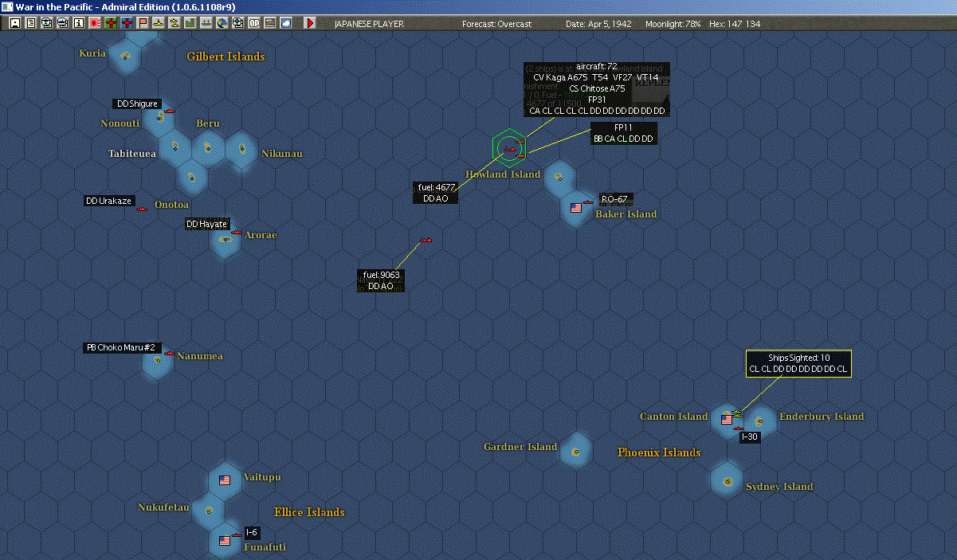Click the globe toolbar icon
This screenshot has height=560, width=957.
[x=222, y=23]
